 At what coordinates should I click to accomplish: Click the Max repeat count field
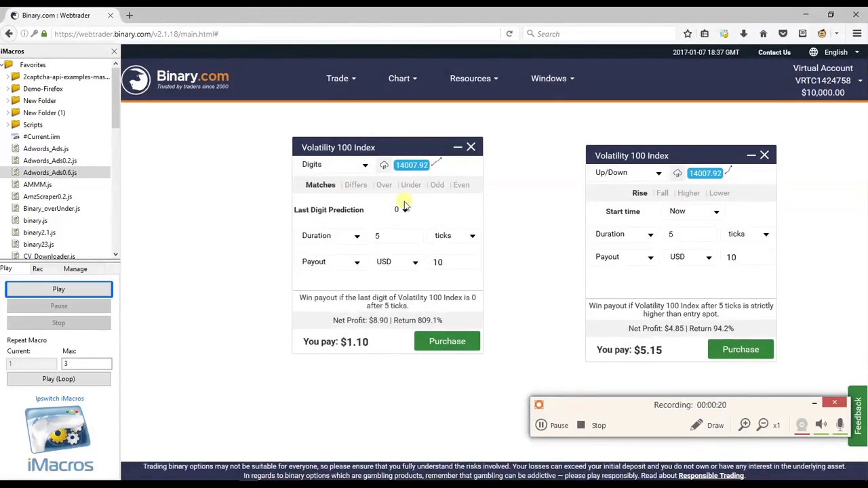87,364
